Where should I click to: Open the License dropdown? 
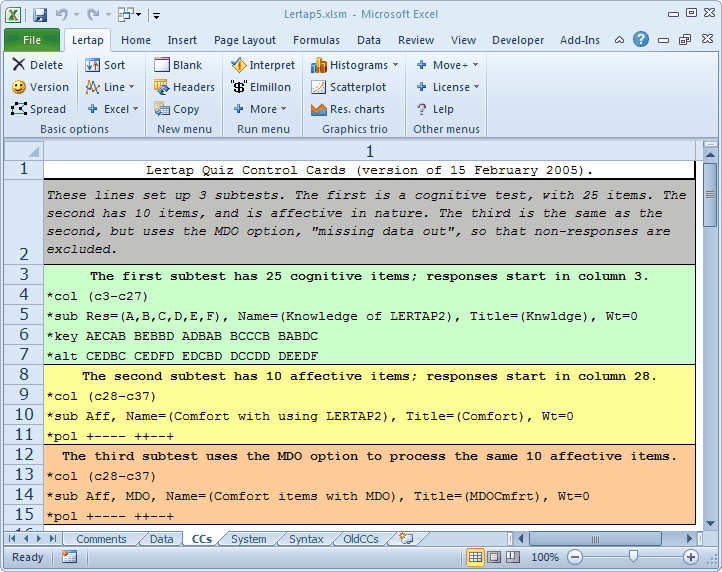pyautogui.click(x=476, y=87)
